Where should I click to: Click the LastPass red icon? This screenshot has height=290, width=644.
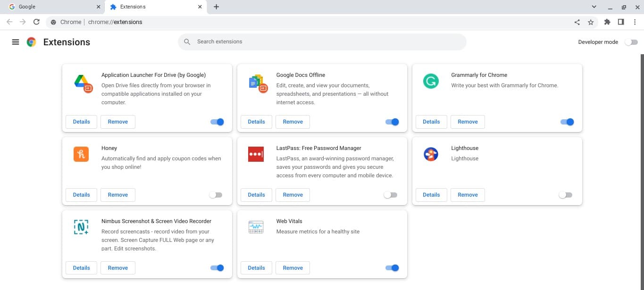(256, 154)
